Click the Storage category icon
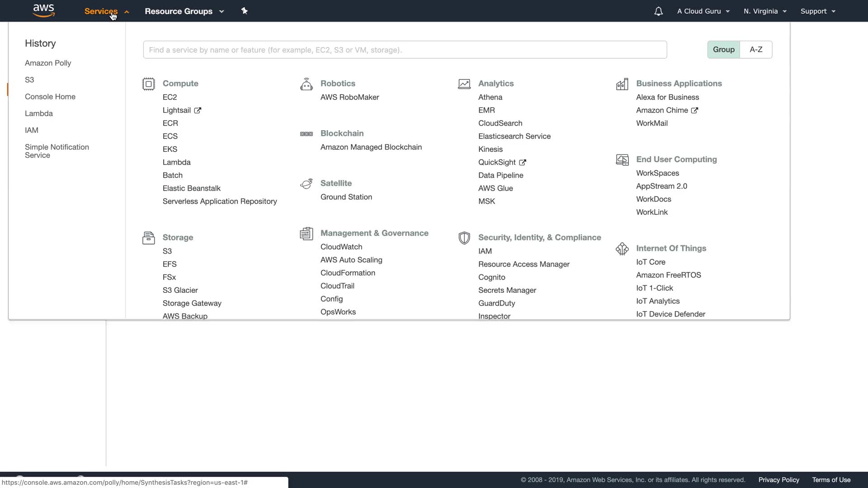 tap(148, 238)
